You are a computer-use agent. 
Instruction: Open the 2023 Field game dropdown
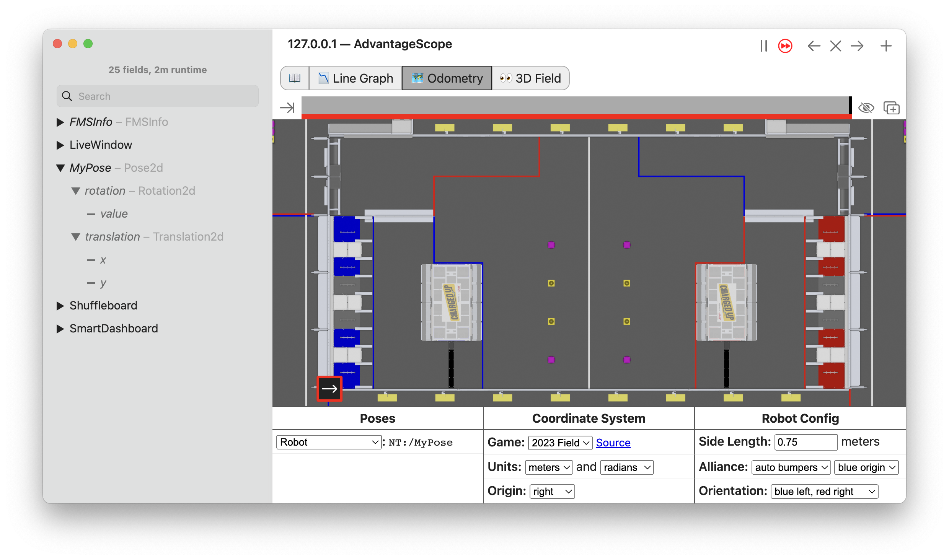pos(560,443)
